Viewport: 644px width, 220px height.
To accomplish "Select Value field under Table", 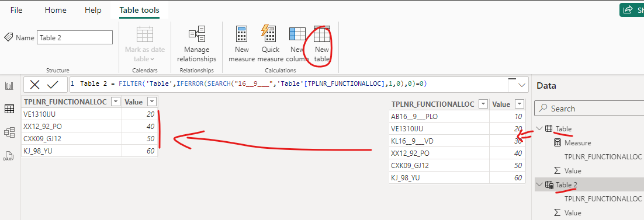I will (x=573, y=171).
